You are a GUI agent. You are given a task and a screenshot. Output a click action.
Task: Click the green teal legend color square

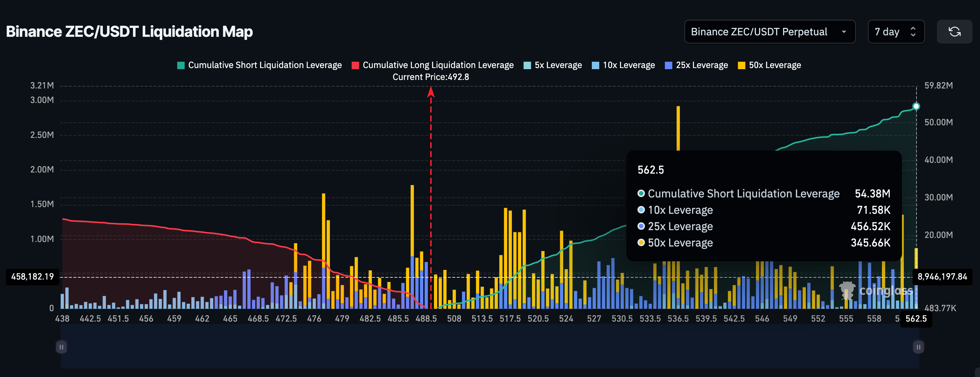coord(181,65)
